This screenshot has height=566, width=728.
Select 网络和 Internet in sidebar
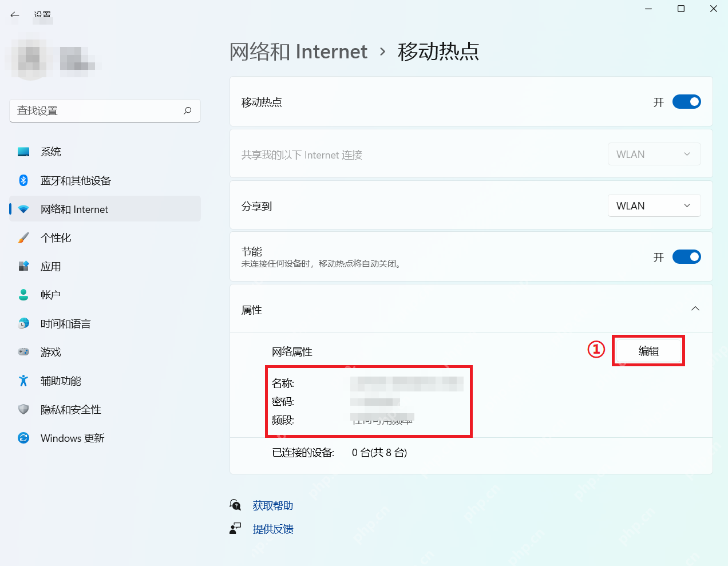click(105, 209)
